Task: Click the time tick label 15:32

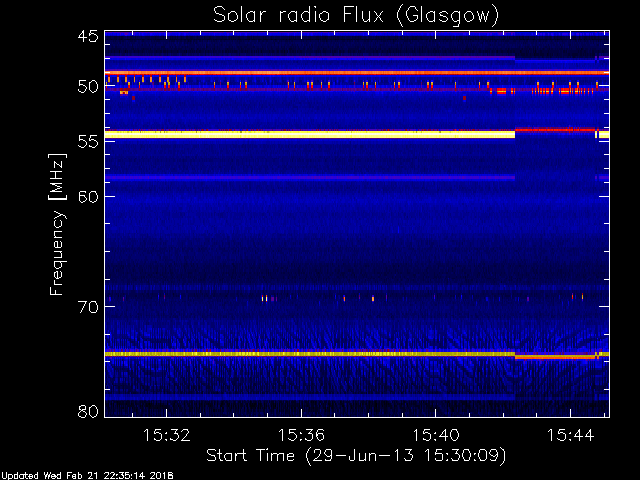Action: point(167,435)
